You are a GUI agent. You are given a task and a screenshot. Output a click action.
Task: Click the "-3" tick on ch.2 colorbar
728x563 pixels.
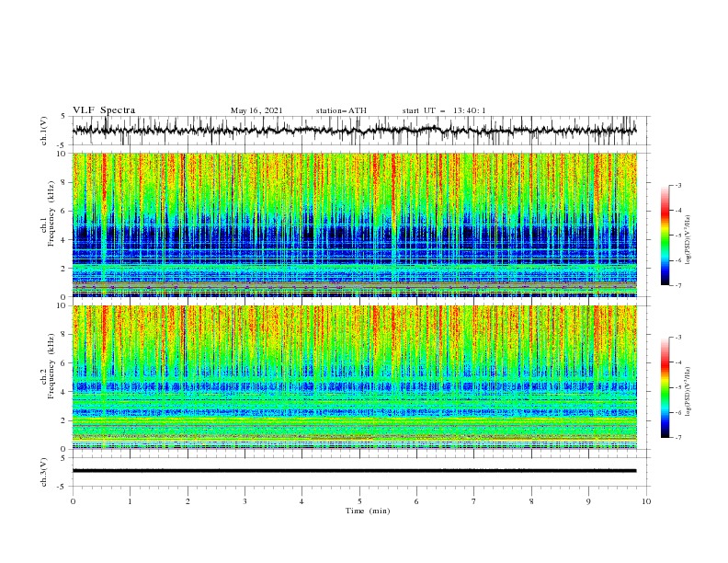(x=677, y=338)
